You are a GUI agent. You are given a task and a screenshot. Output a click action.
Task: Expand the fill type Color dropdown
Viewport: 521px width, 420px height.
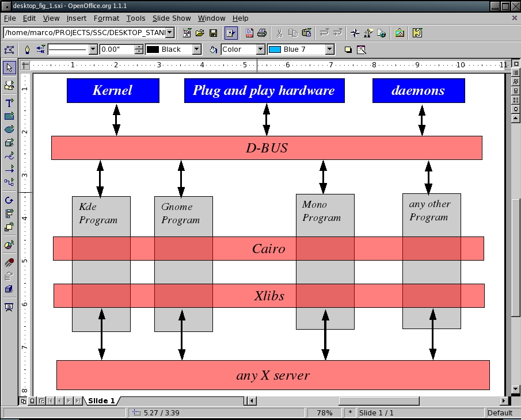tap(260, 49)
